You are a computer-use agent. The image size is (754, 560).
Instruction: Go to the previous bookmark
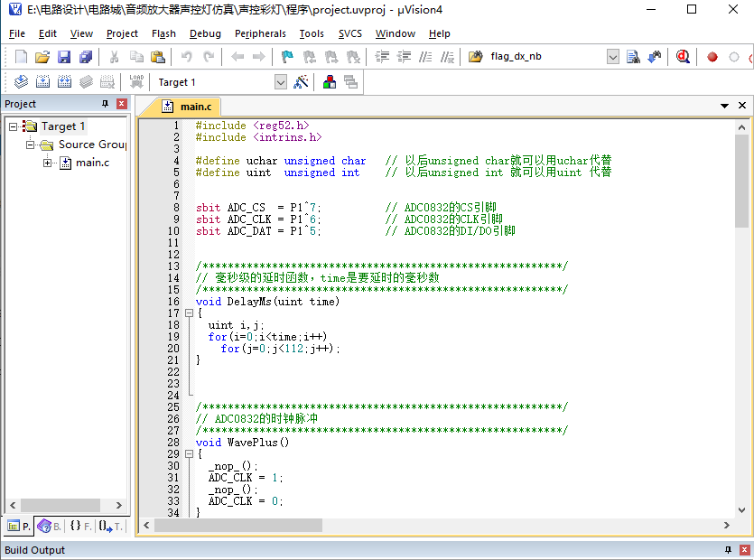(x=309, y=57)
